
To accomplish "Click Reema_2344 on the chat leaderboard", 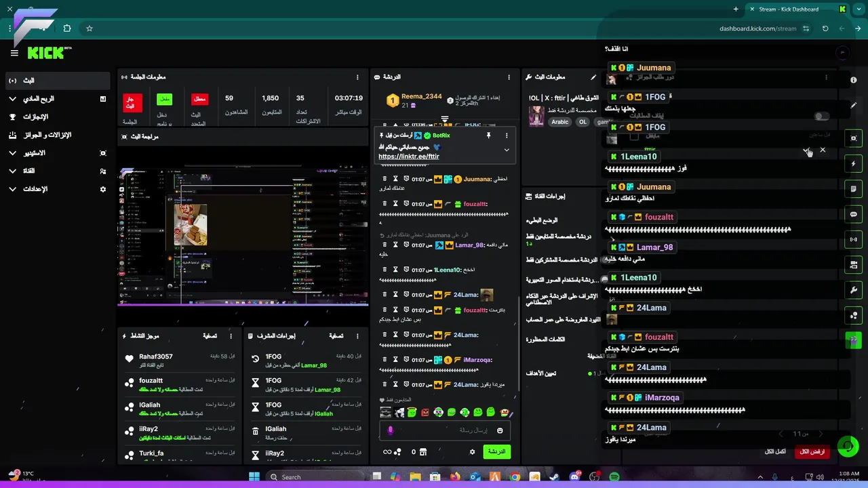I will [421, 96].
